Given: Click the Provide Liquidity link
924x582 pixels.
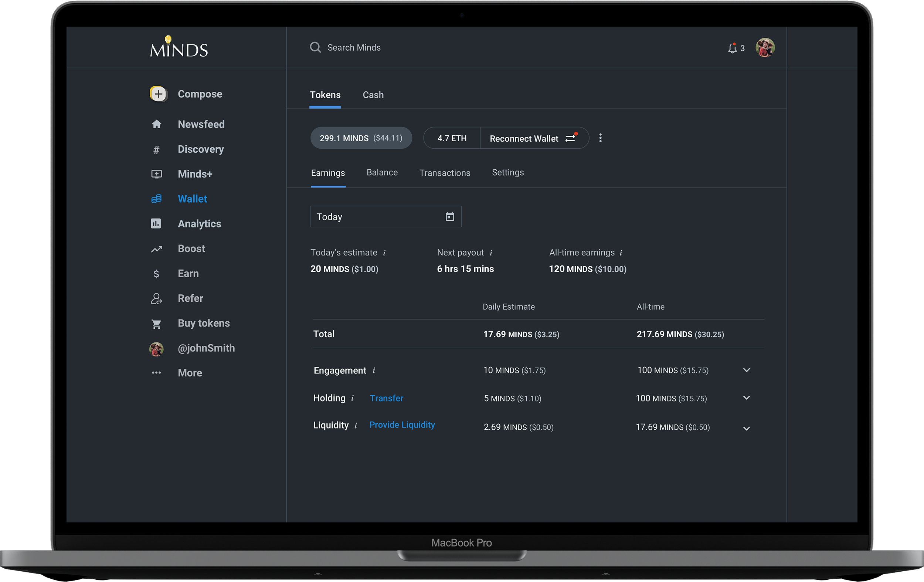Looking at the screenshot, I should tap(402, 425).
